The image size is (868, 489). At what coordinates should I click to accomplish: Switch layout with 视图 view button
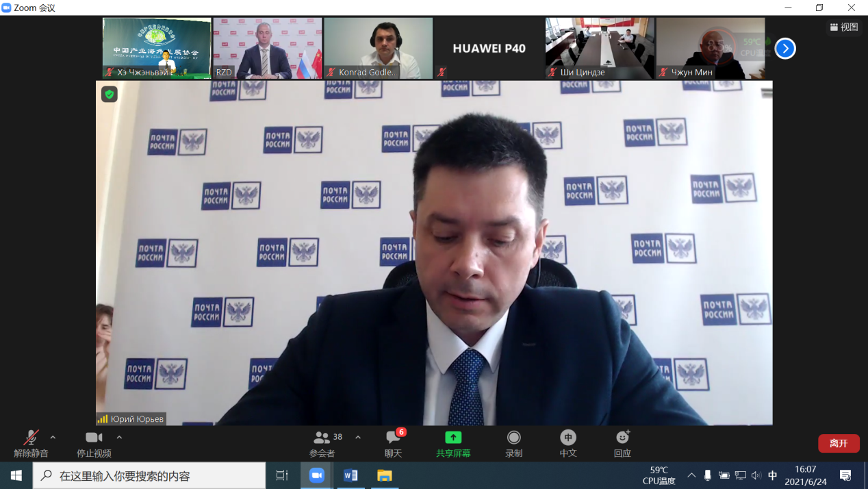[x=844, y=27]
